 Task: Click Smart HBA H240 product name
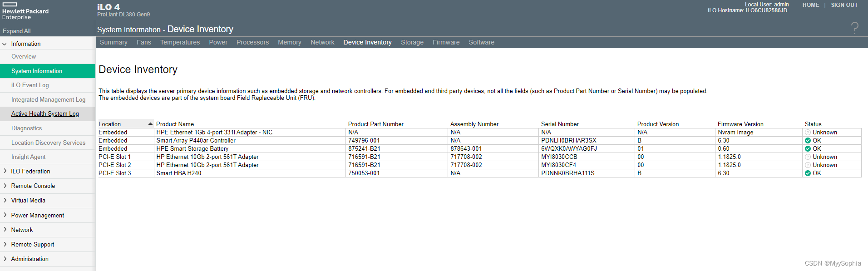pyautogui.click(x=179, y=173)
